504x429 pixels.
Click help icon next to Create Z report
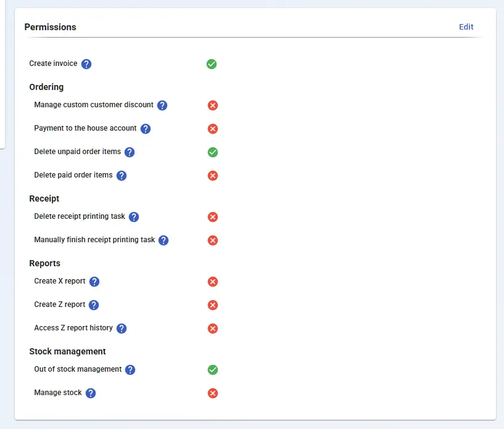point(94,305)
